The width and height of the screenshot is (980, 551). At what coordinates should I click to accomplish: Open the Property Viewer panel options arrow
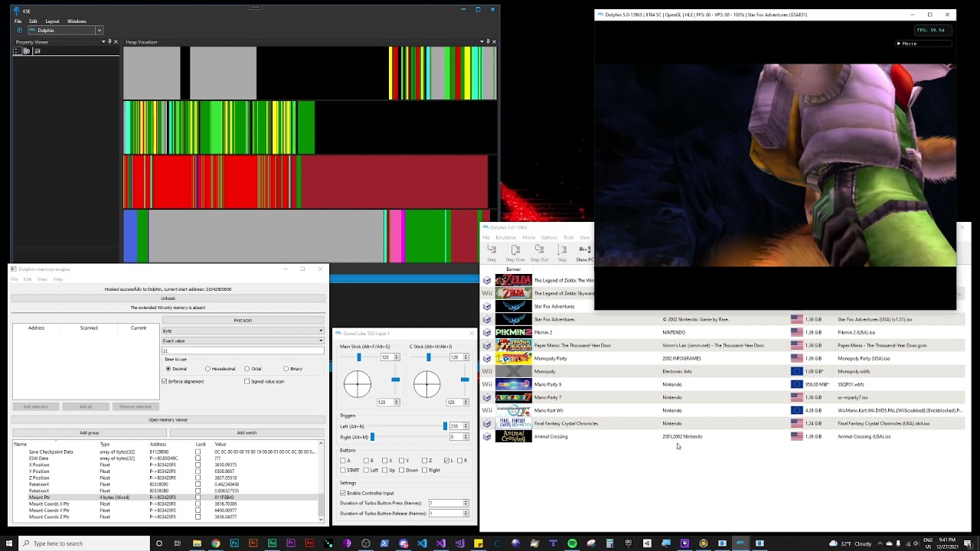[103, 42]
